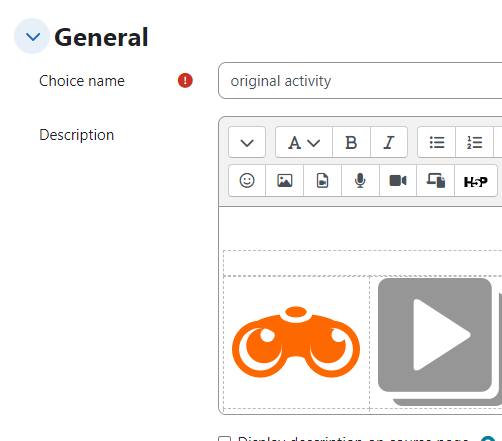Expand the editor toolbar toggle chevron
The width and height of the screenshot is (502, 441).
point(247,142)
